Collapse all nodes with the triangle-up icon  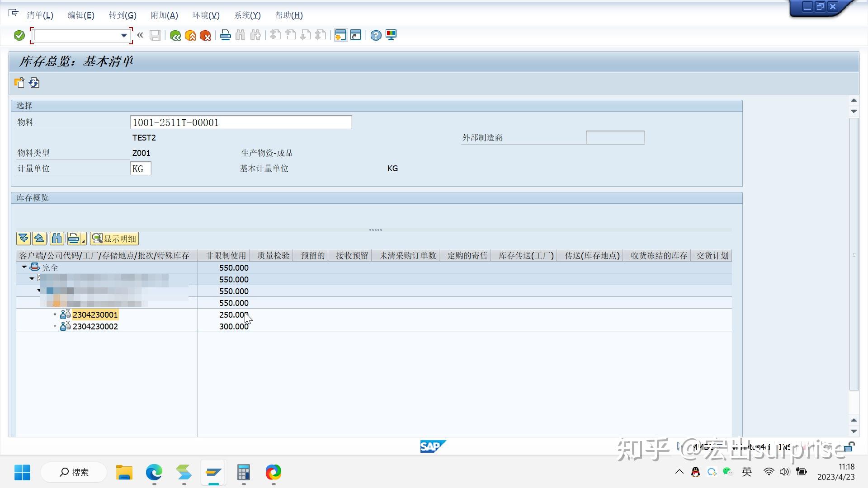click(x=39, y=238)
